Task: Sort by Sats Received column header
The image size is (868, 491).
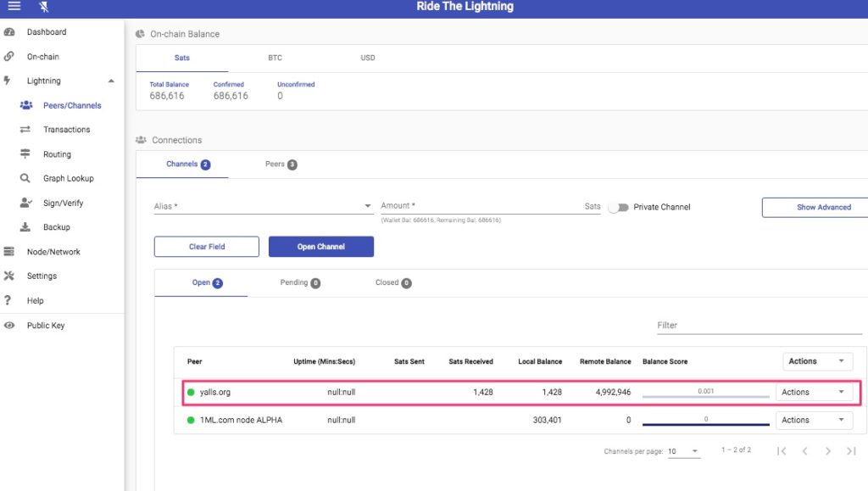Action: click(470, 361)
